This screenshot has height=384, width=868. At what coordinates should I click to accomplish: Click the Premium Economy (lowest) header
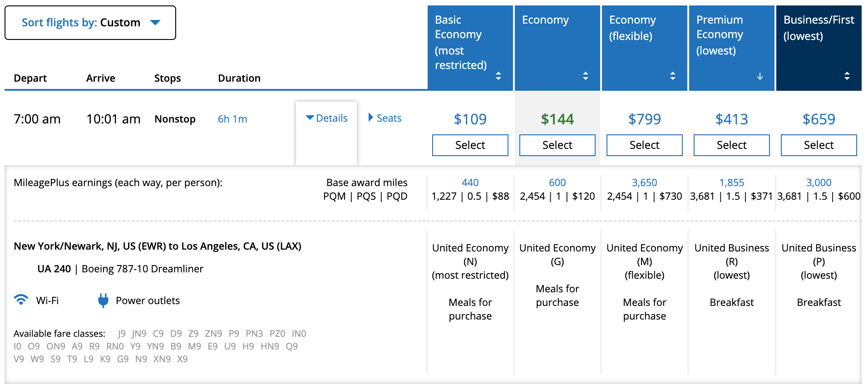pyautogui.click(x=732, y=48)
